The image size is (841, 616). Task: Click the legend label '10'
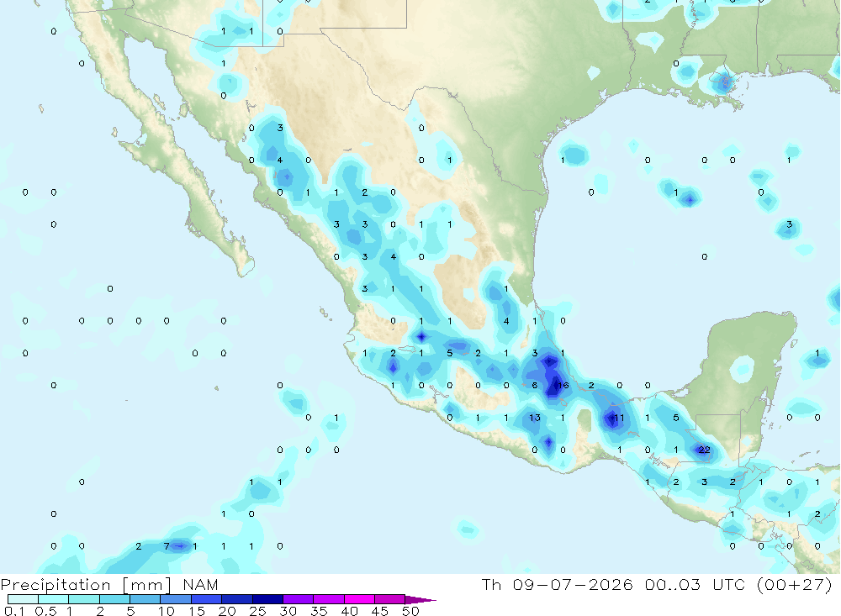[167, 611]
